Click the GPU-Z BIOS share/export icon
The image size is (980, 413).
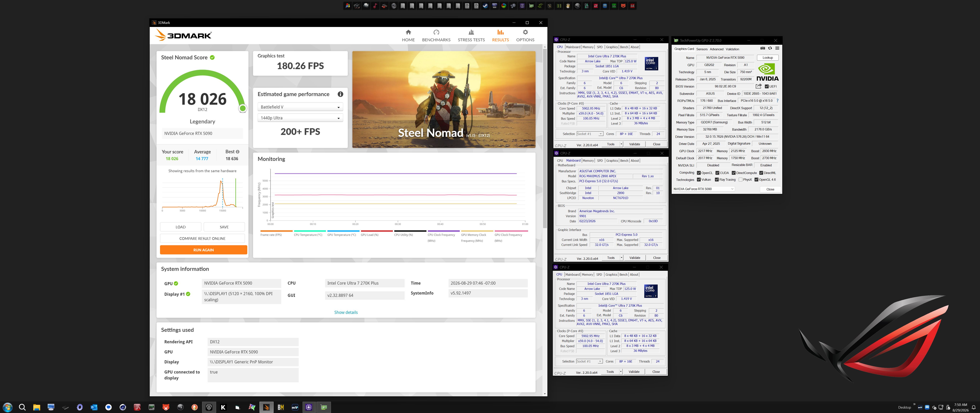click(x=759, y=86)
